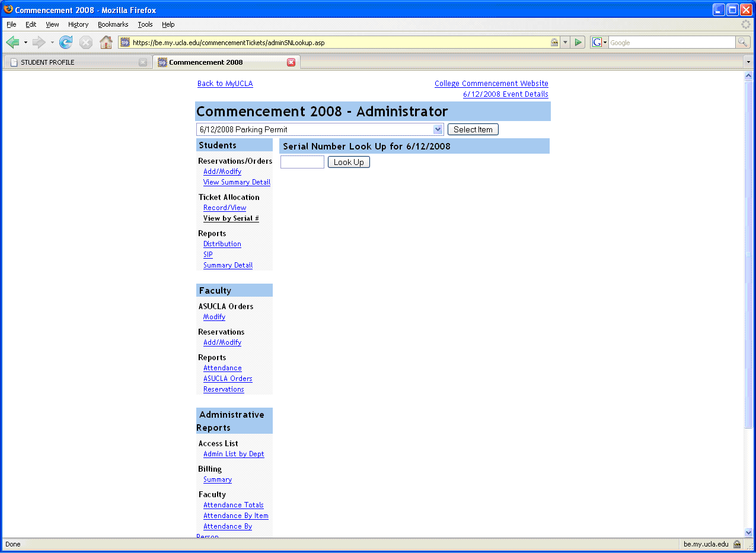Open the 6/12/2008 Parking Permit dropdown
756x553 pixels.
(x=438, y=129)
